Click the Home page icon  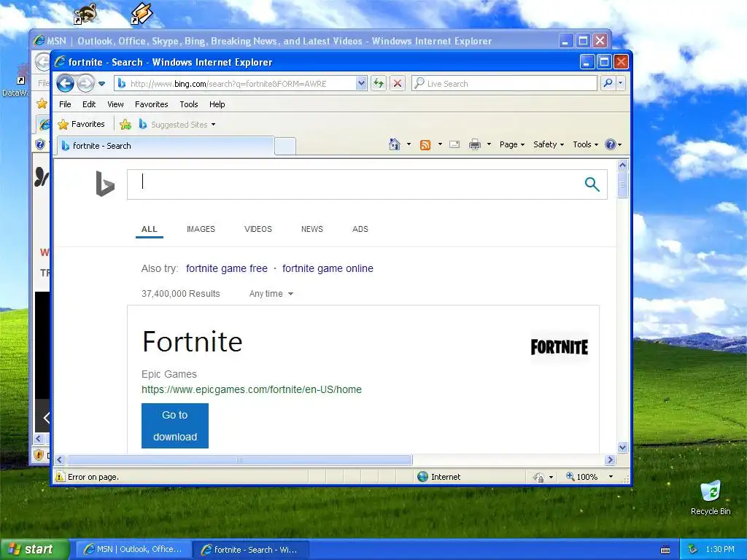pyautogui.click(x=395, y=144)
